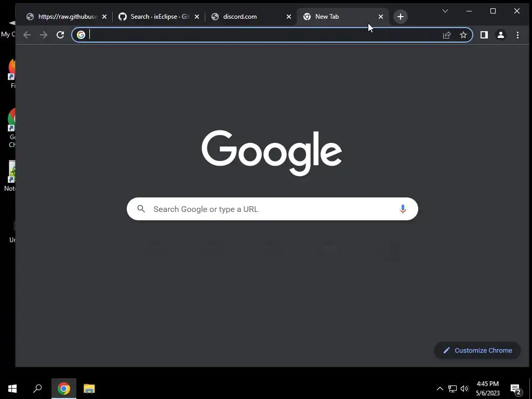Share this page icon in address bar
The image size is (532, 399).
(446, 35)
